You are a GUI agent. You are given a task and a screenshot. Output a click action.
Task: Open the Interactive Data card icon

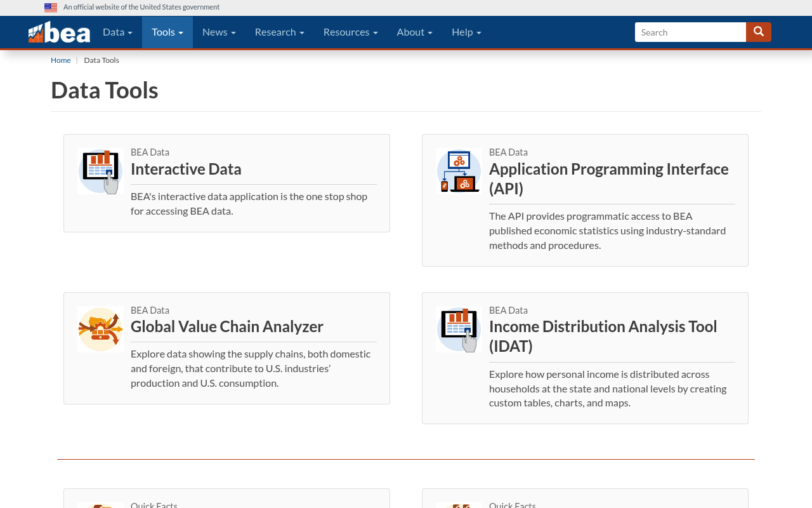(x=100, y=171)
